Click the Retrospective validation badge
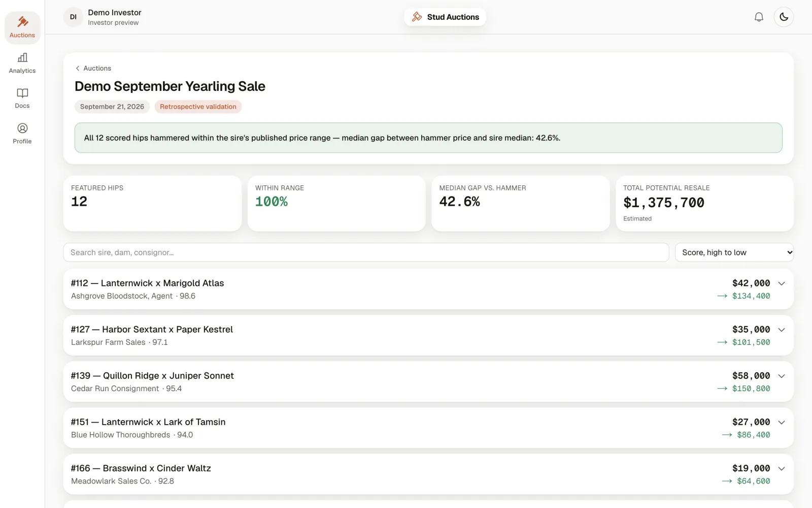This screenshot has width=812, height=508. 198,107
